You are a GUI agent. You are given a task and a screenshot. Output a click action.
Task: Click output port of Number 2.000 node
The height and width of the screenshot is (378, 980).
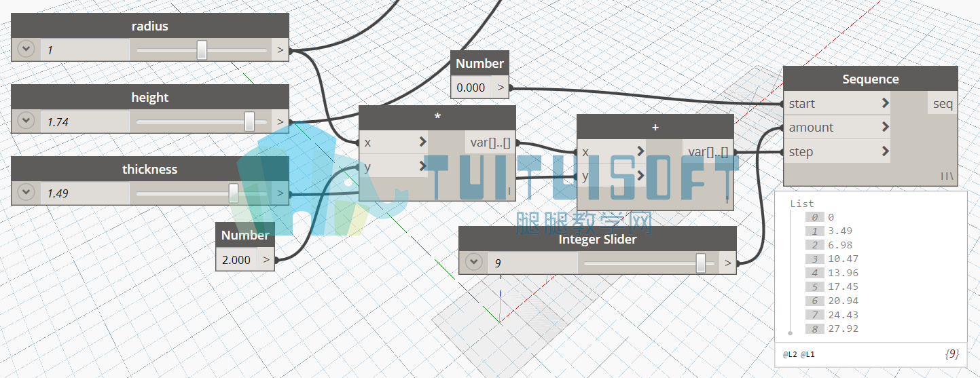click(x=266, y=259)
